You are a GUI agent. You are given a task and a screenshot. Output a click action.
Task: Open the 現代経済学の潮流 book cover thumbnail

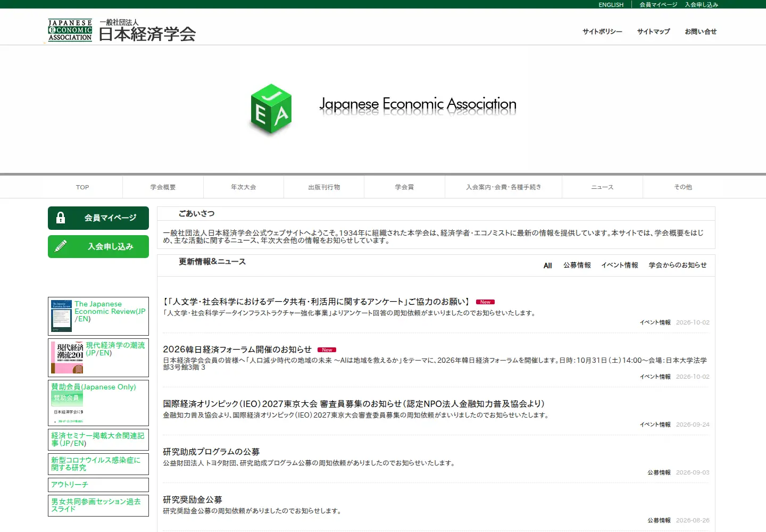click(67, 358)
